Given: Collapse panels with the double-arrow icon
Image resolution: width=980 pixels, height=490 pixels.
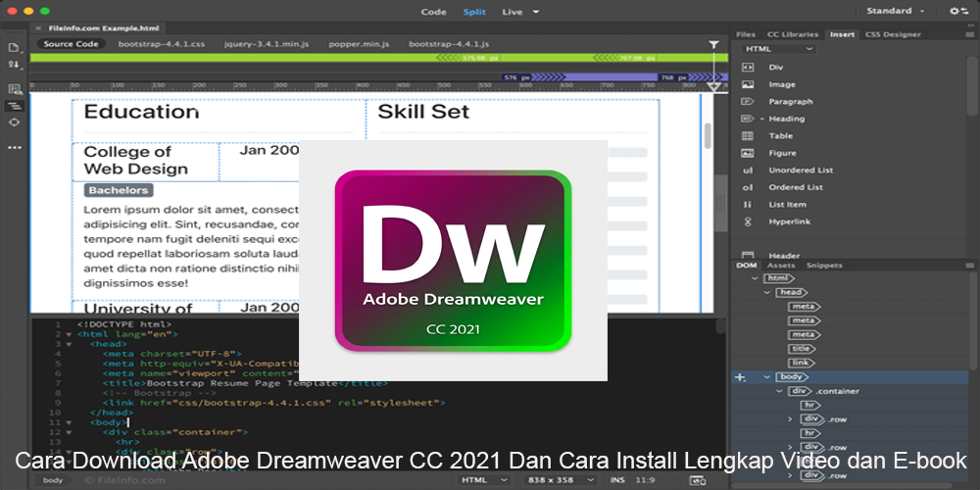Looking at the screenshot, I should (x=971, y=25).
